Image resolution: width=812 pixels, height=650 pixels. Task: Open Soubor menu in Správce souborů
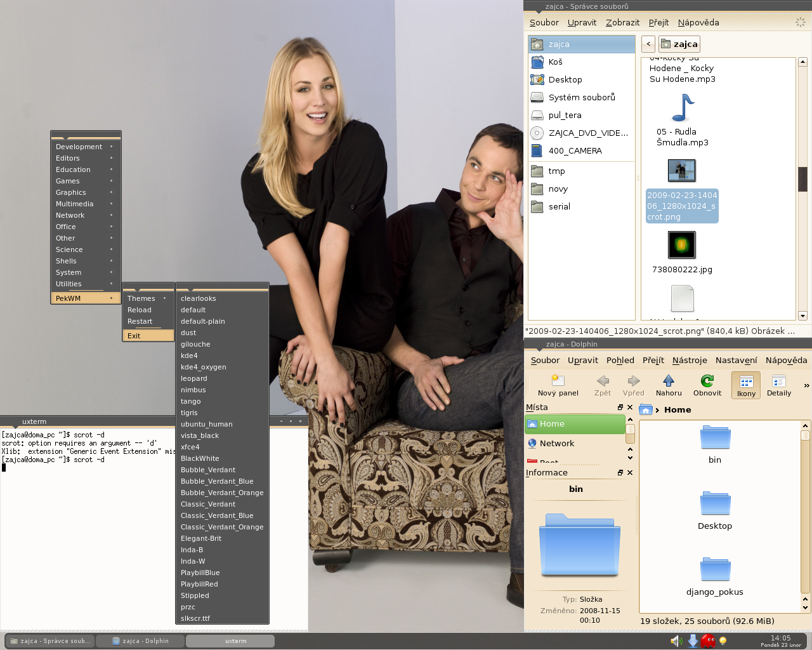[x=544, y=22]
